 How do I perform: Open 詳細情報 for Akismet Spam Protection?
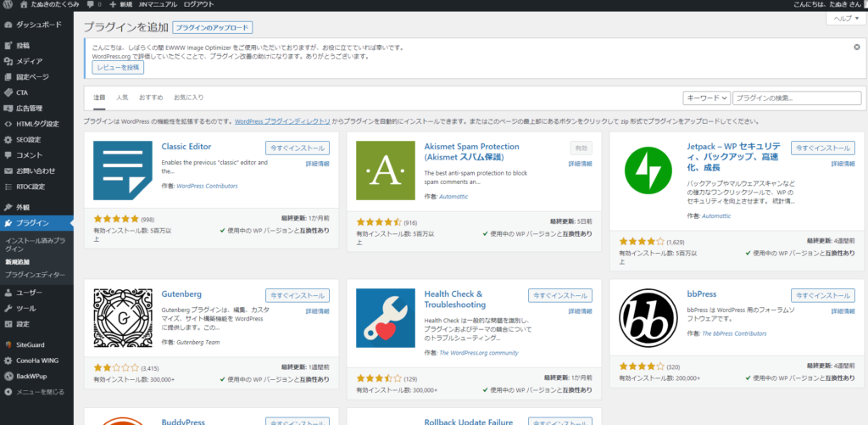[581, 164]
